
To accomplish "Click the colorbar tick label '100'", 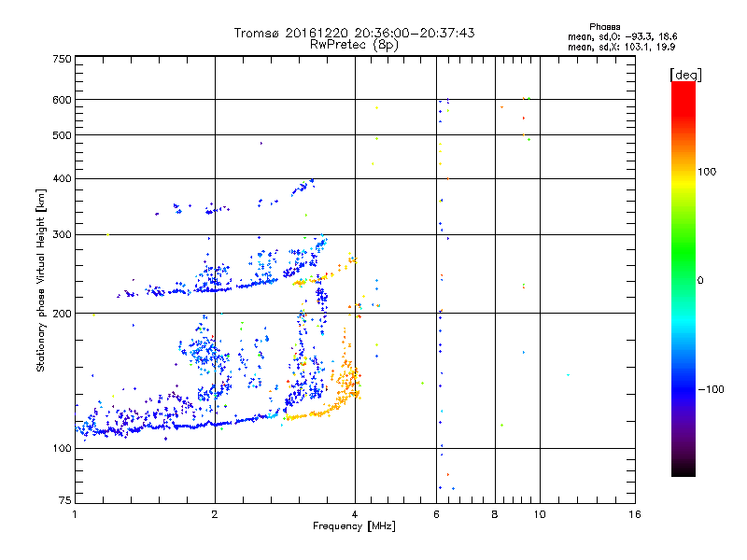I will click(707, 172).
